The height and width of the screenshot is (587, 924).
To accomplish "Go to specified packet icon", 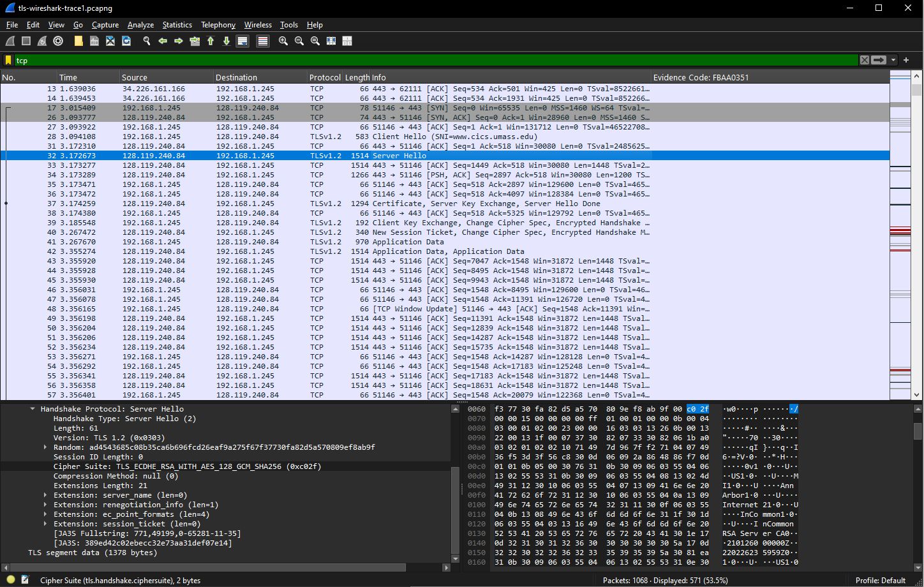I will [x=195, y=41].
